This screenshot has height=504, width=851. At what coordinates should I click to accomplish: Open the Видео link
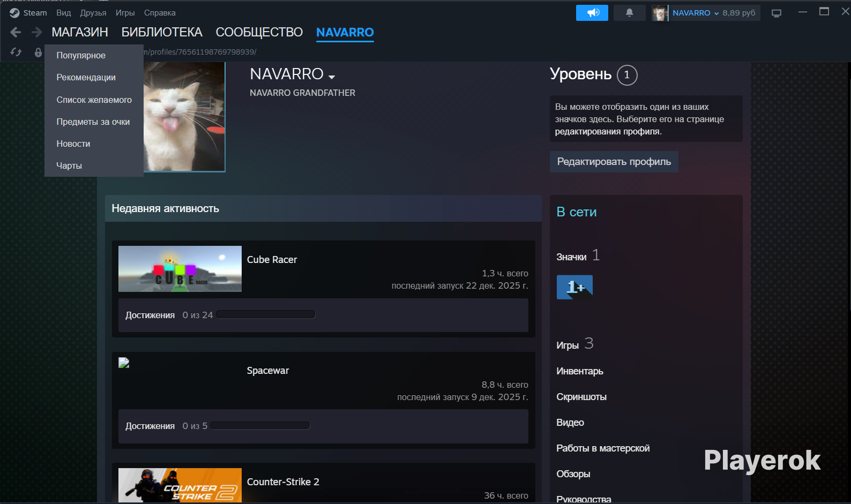tap(570, 423)
